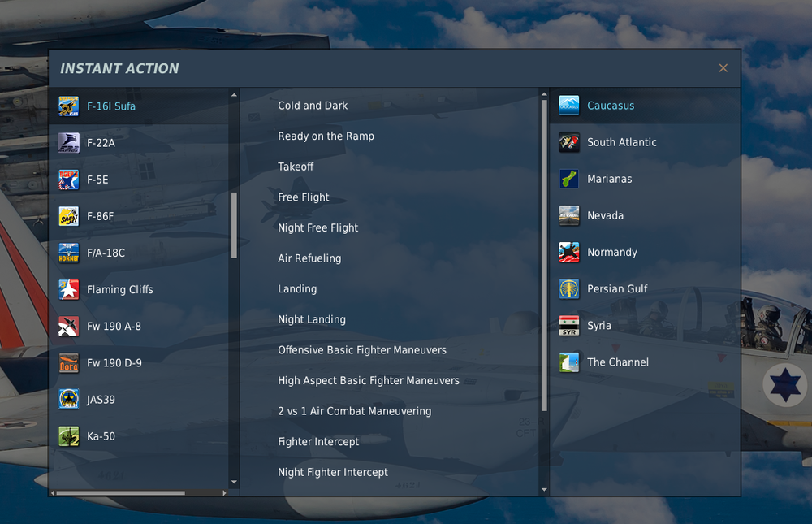Image resolution: width=812 pixels, height=524 pixels.
Task: Click the Fw 190 A-8 label
Action: pos(114,327)
